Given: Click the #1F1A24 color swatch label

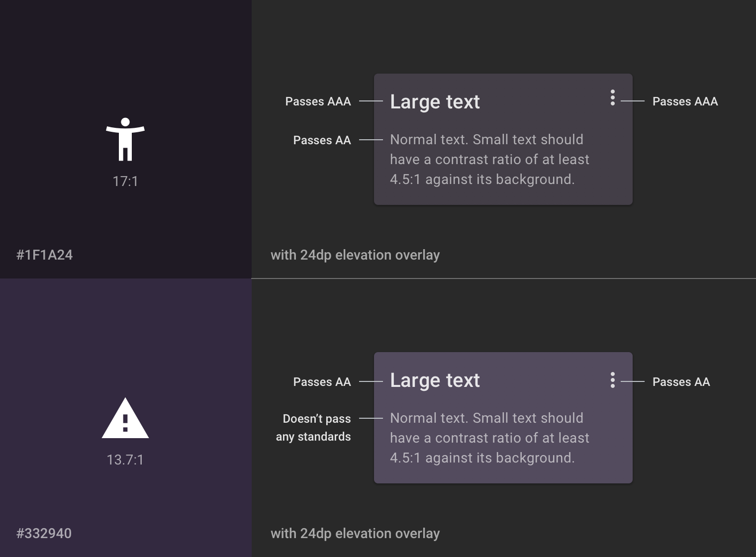Looking at the screenshot, I should coord(45,255).
